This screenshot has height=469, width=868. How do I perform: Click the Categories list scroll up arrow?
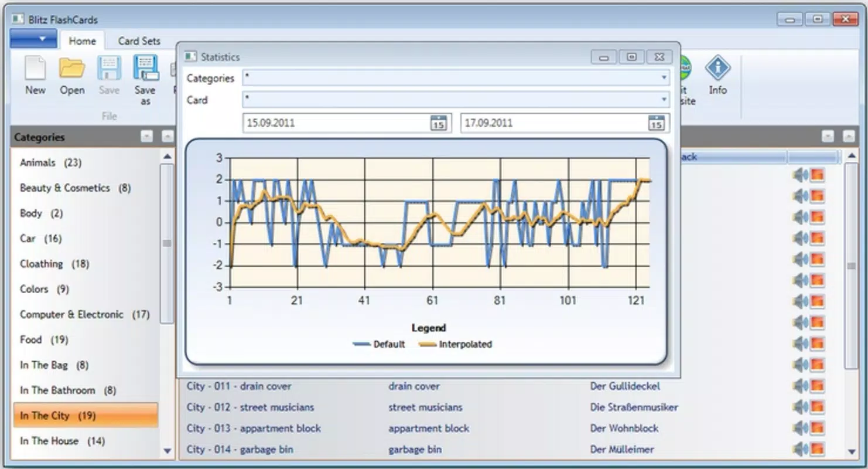point(168,157)
